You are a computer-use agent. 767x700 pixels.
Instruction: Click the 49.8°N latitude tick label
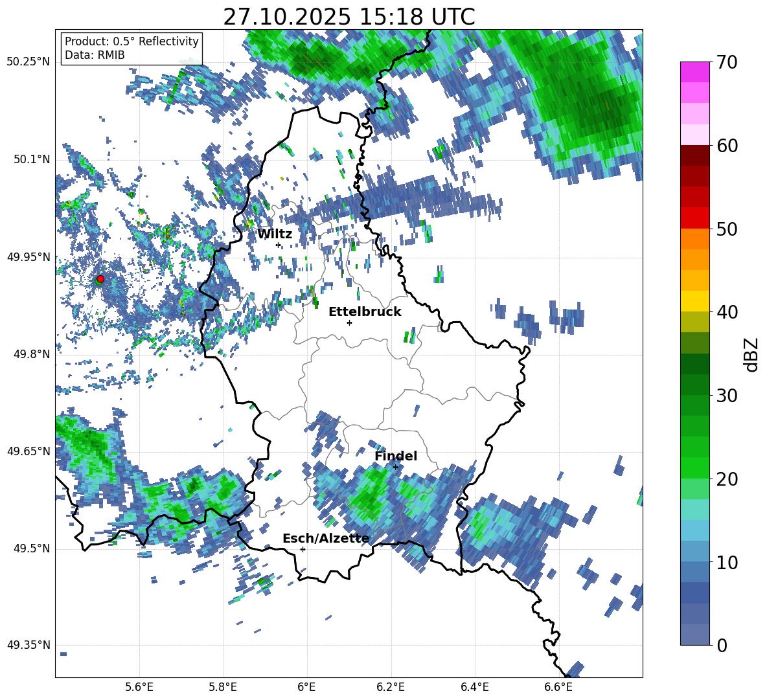(x=31, y=354)
